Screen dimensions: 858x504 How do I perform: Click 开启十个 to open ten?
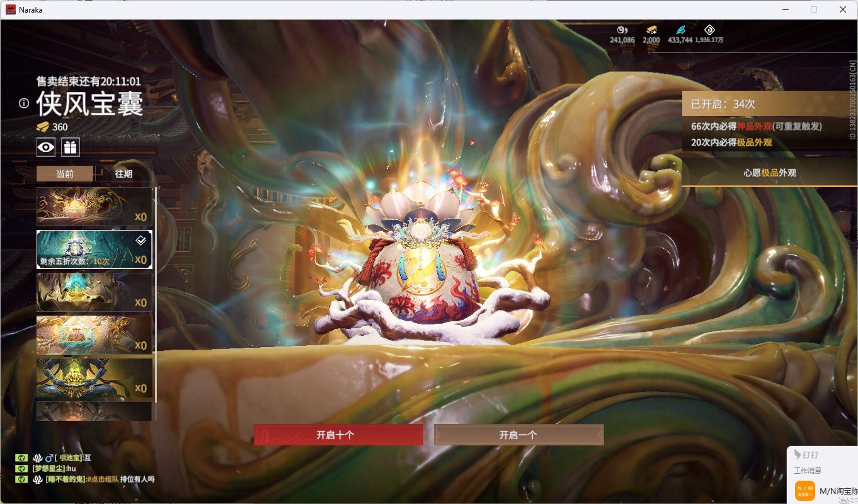(x=338, y=435)
